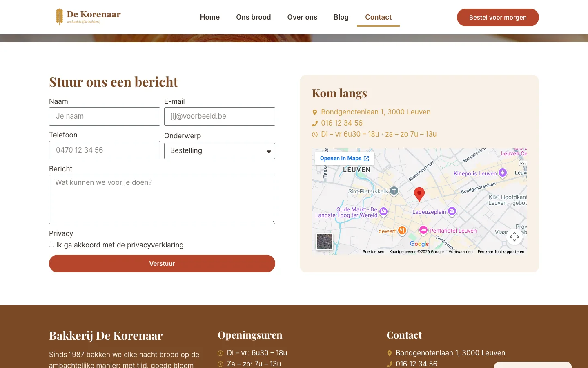Click the address Bondgenotenlaan 1 in Kom langs

tap(376, 112)
